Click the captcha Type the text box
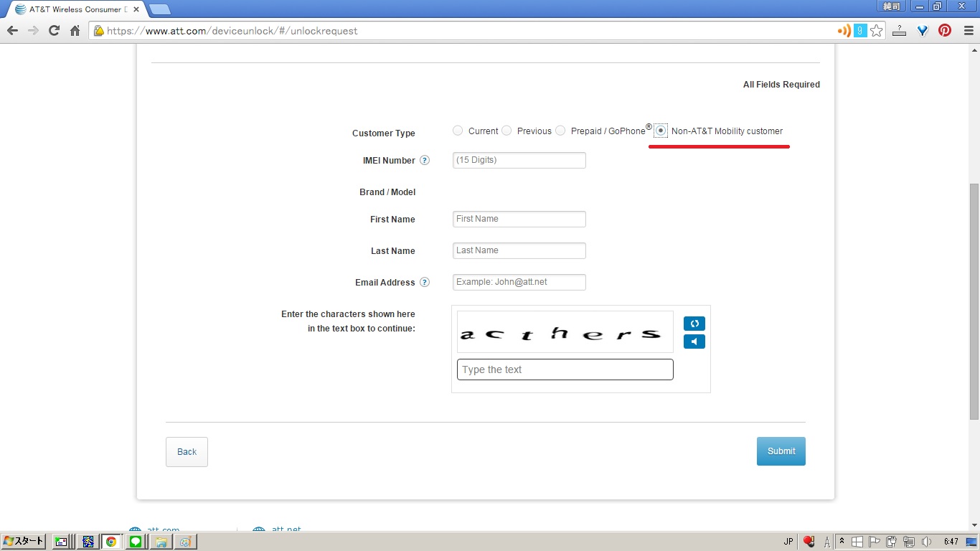This screenshot has height=551, width=980. (565, 369)
